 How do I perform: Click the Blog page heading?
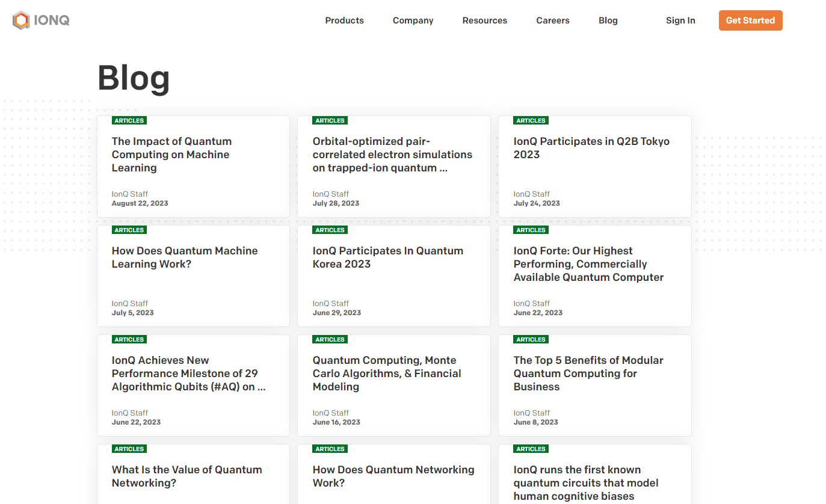(x=134, y=78)
